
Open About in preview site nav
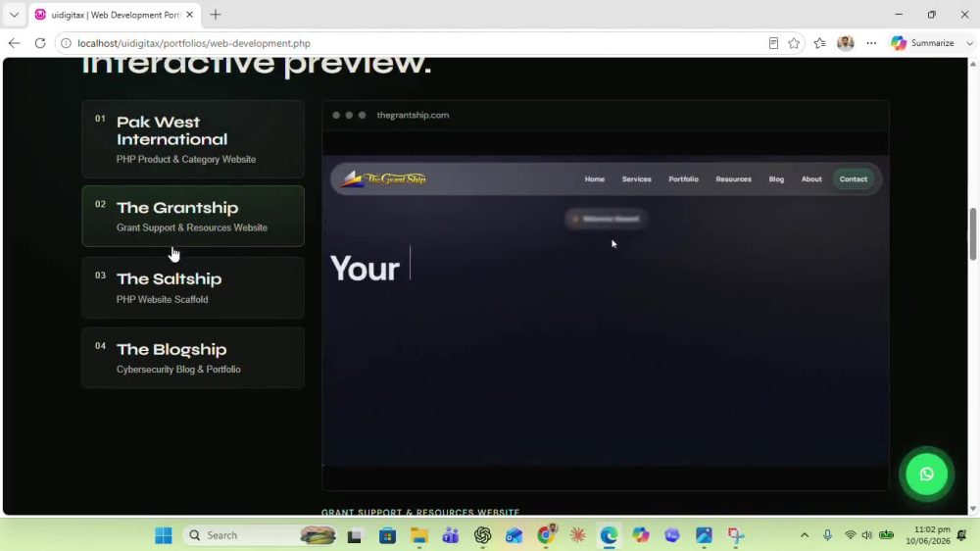click(811, 178)
